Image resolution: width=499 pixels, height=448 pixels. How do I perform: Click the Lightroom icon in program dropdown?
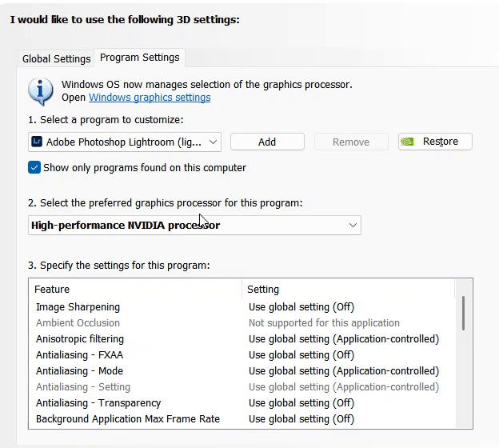pos(36,142)
